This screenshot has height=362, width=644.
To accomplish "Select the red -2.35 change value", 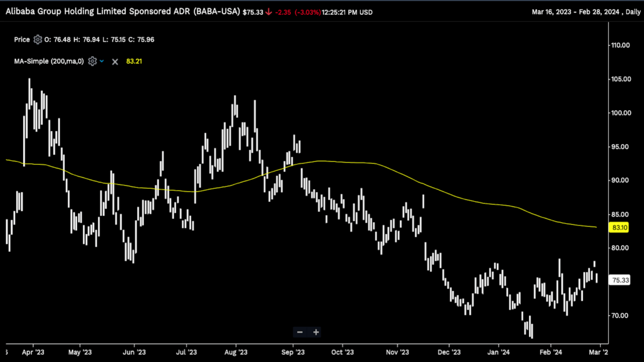I will (283, 12).
